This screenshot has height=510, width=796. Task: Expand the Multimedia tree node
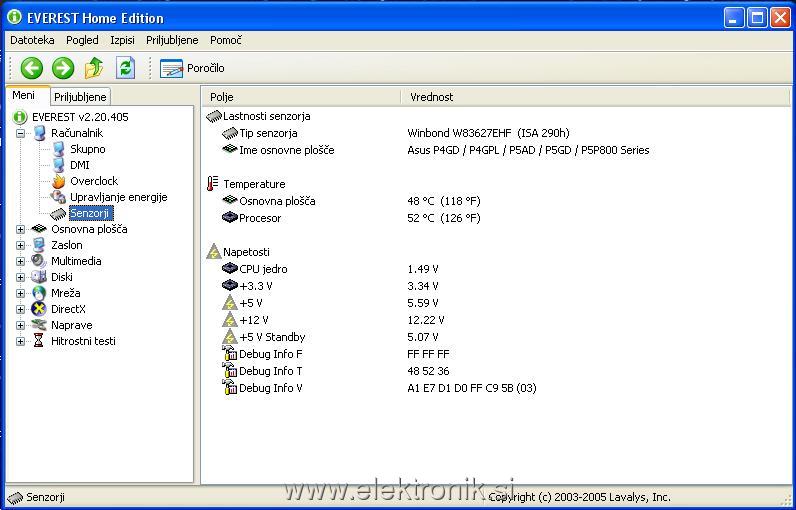click(x=20, y=261)
